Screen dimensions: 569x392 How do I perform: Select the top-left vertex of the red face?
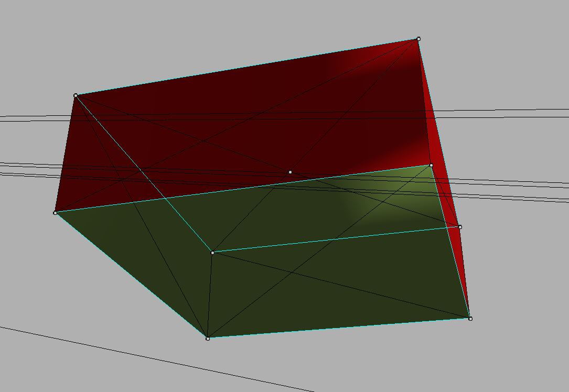[76, 95]
